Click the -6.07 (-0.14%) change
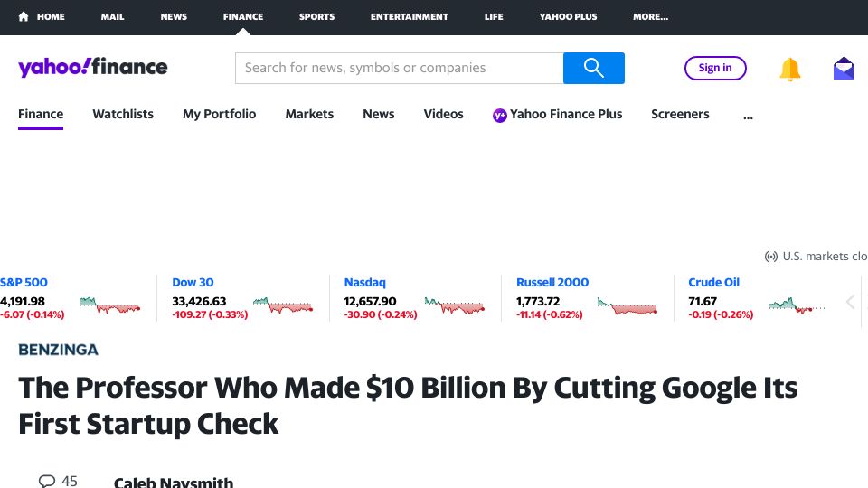 pyautogui.click(x=33, y=314)
